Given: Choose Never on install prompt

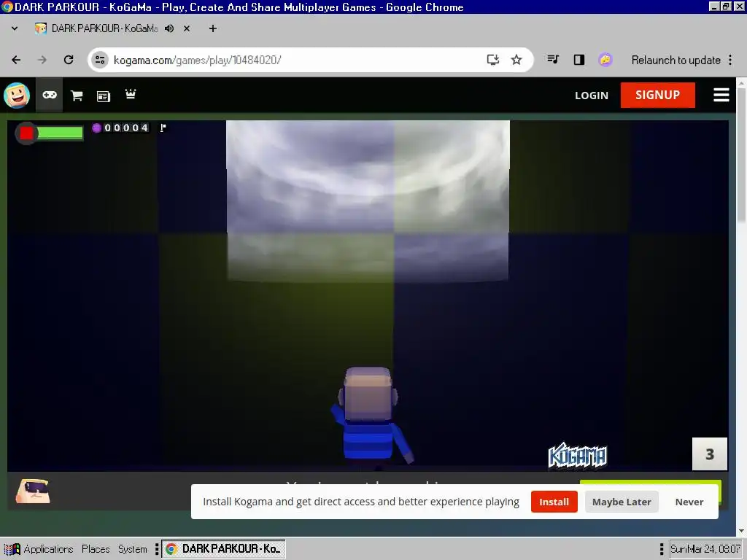Looking at the screenshot, I should 689,502.
